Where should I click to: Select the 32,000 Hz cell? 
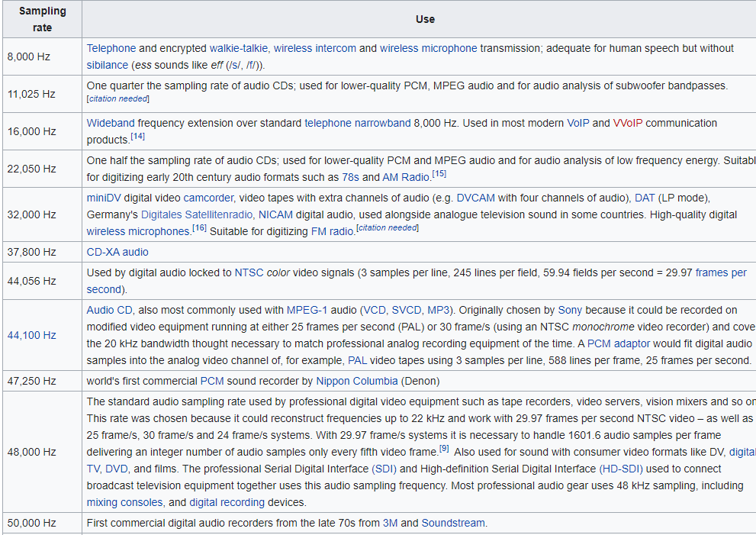point(43,214)
